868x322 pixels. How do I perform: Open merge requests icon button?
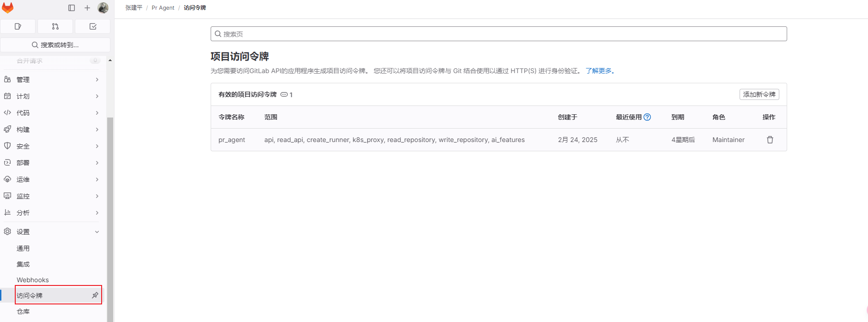[x=55, y=26]
